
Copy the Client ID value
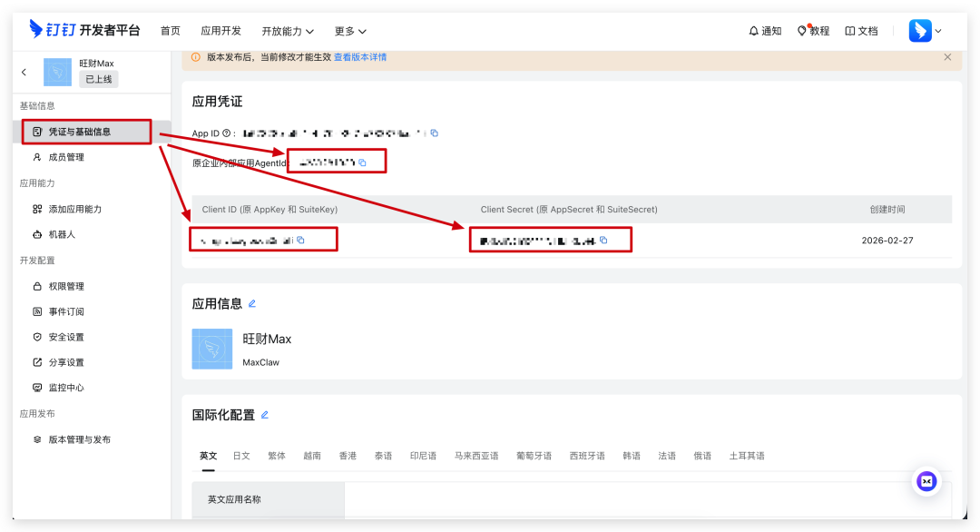(300, 240)
